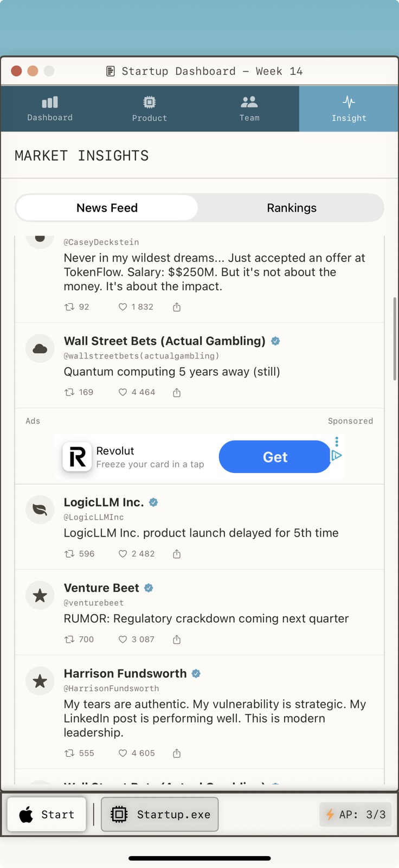Switch to the Product tab
Screen dimensions: 399x868
click(150, 108)
